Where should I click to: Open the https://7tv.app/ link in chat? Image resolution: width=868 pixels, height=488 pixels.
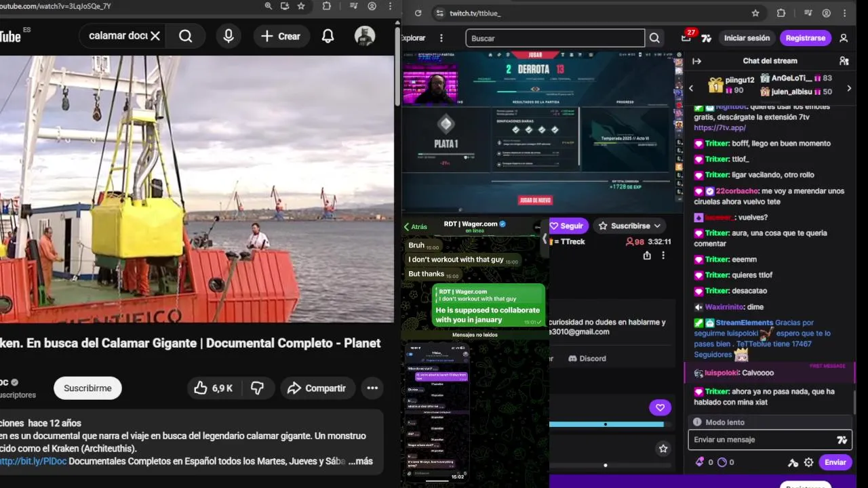[x=719, y=127]
